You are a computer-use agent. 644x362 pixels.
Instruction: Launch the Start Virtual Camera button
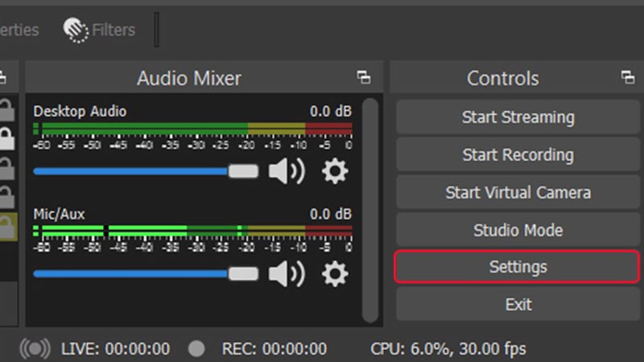[x=518, y=192]
